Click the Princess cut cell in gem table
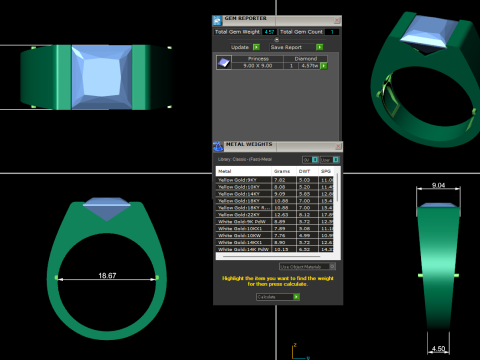 [x=258, y=59]
